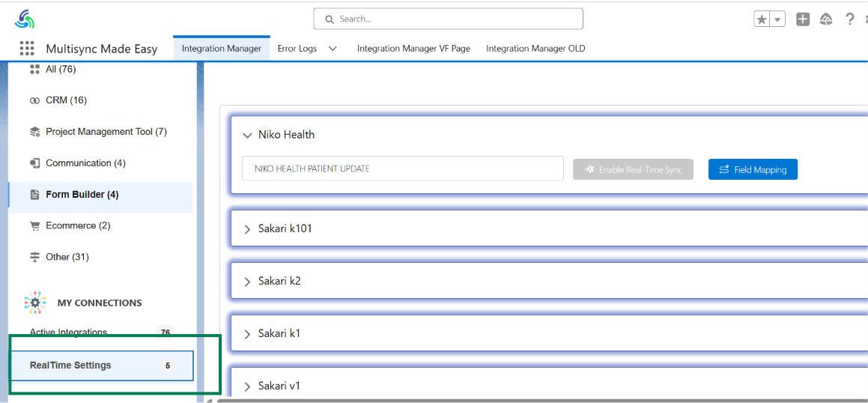The height and width of the screenshot is (403, 868).
Task: Open the Help question mark icon
Action: [850, 19]
